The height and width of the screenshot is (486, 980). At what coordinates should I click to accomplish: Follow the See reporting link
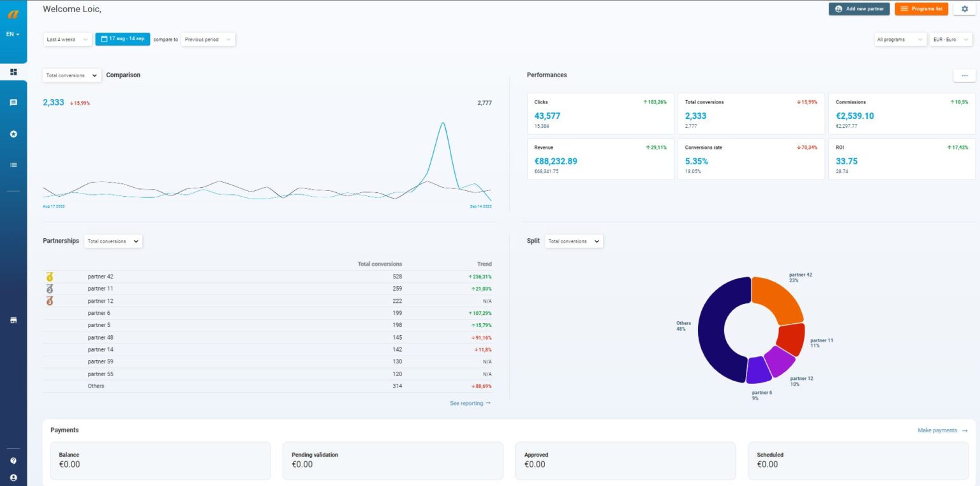click(469, 403)
